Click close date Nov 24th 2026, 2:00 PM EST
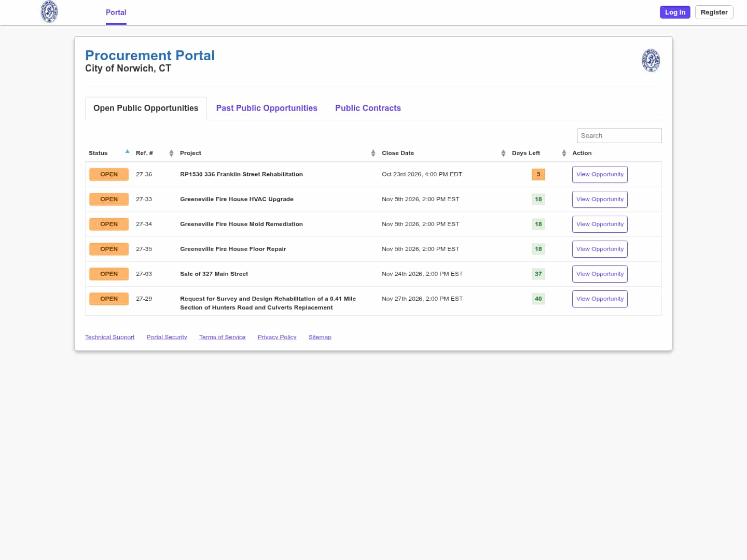The image size is (747, 560). tap(422, 274)
